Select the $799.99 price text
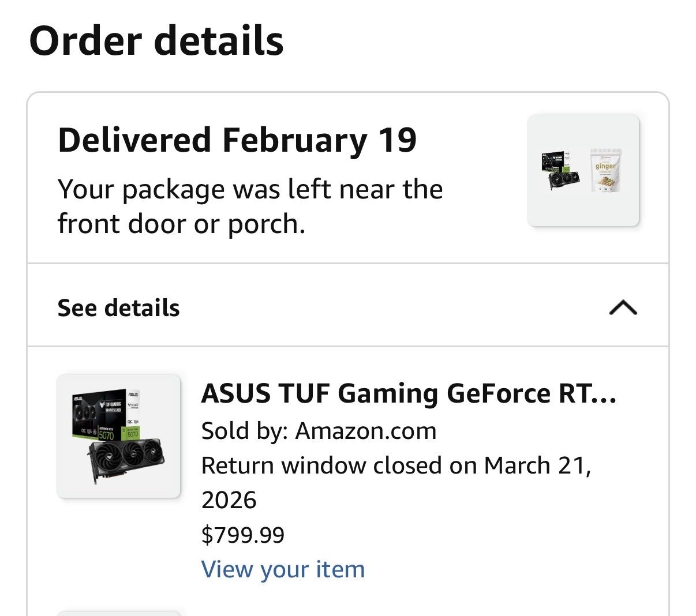Screen dimensions: 696x616 (x=243, y=535)
